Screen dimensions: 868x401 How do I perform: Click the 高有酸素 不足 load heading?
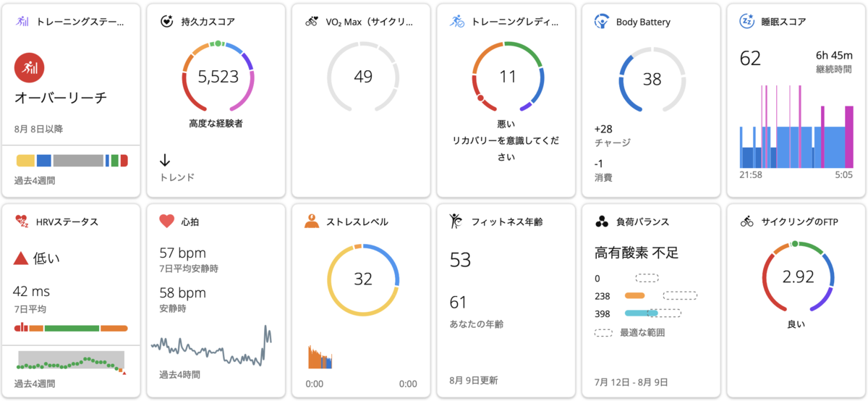(x=637, y=253)
